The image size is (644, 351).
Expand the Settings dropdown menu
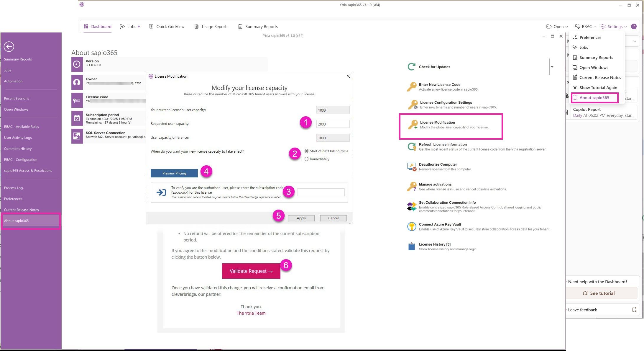[x=615, y=27]
